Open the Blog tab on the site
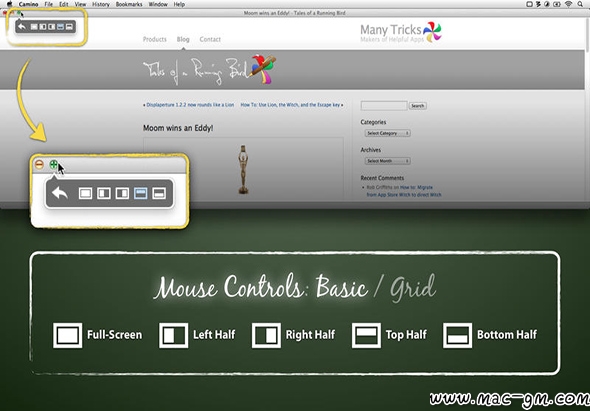The image size is (590, 411). [x=183, y=39]
